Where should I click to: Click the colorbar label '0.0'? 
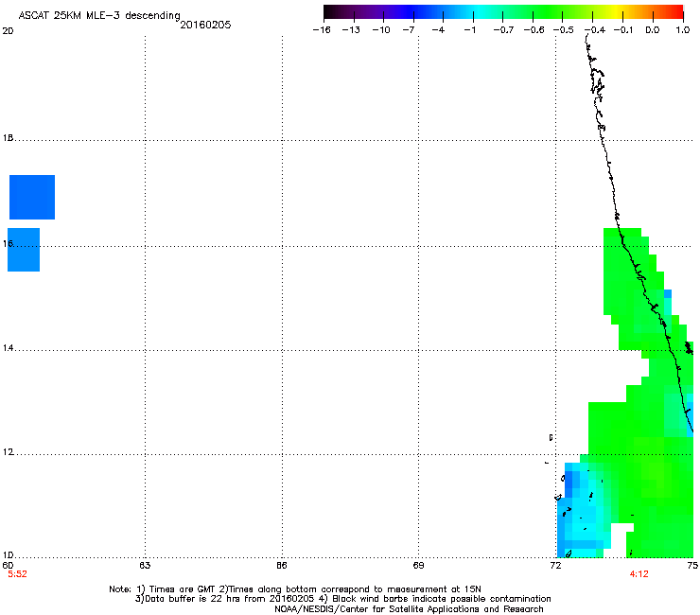(653, 30)
